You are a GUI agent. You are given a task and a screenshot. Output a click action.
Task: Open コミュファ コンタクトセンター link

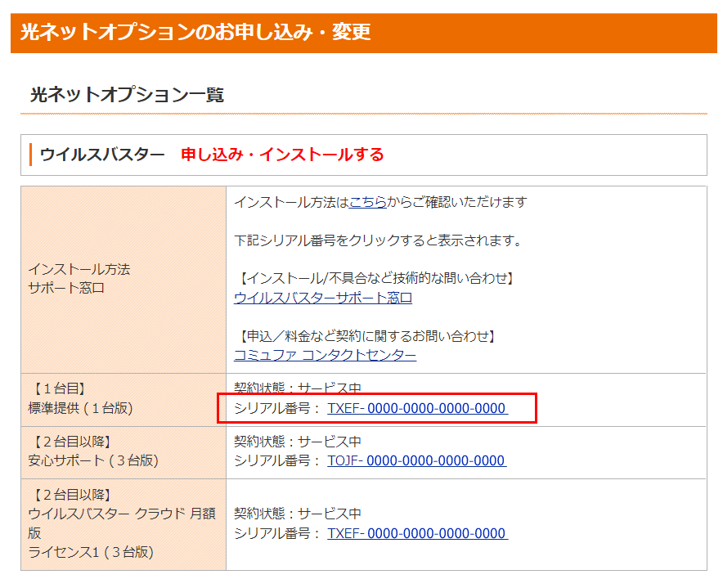click(x=325, y=355)
